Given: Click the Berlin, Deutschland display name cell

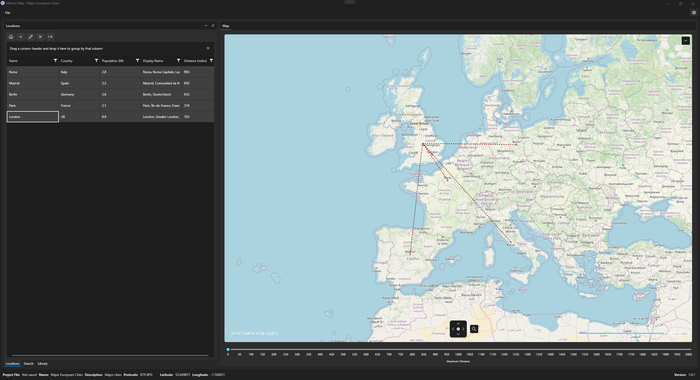Looking at the screenshot, I should coord(161,94).
